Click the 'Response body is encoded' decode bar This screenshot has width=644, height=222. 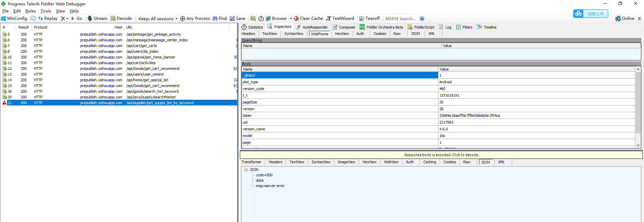[441, 155]
